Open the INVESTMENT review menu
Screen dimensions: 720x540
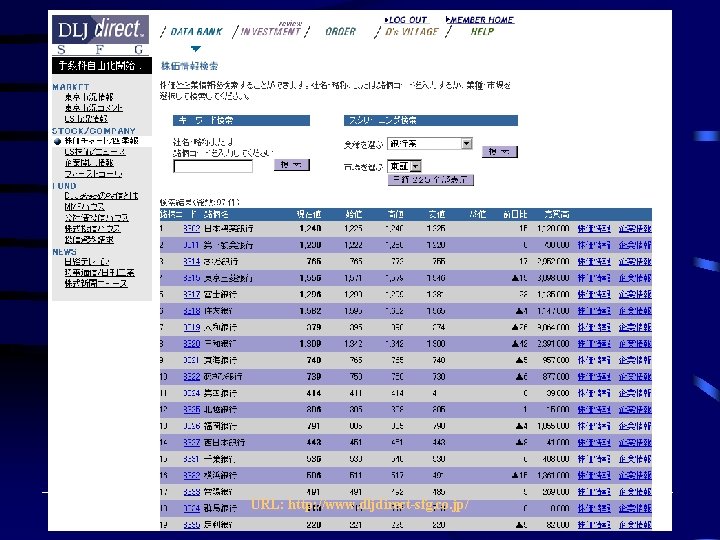pyautogui.click(x=270, y=29)
